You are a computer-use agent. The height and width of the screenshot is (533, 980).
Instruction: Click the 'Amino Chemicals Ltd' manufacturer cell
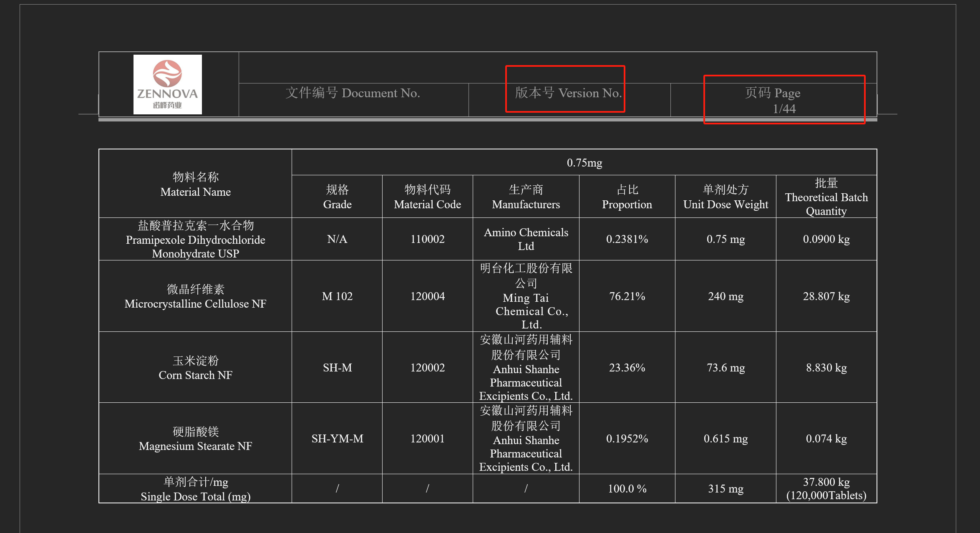pyautogui.click(x=526, y=239)
